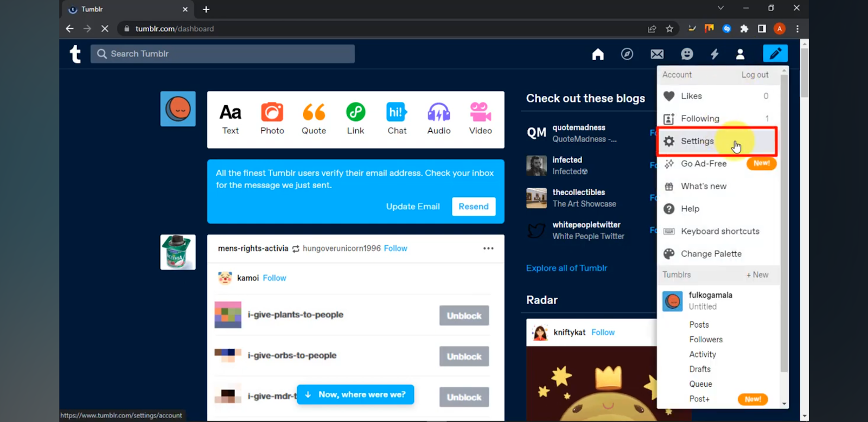Image resolution: width=868 pixels, height=422 pixels.
Task: Open the Messaging smiley icon
Action: tap(687, 54)
